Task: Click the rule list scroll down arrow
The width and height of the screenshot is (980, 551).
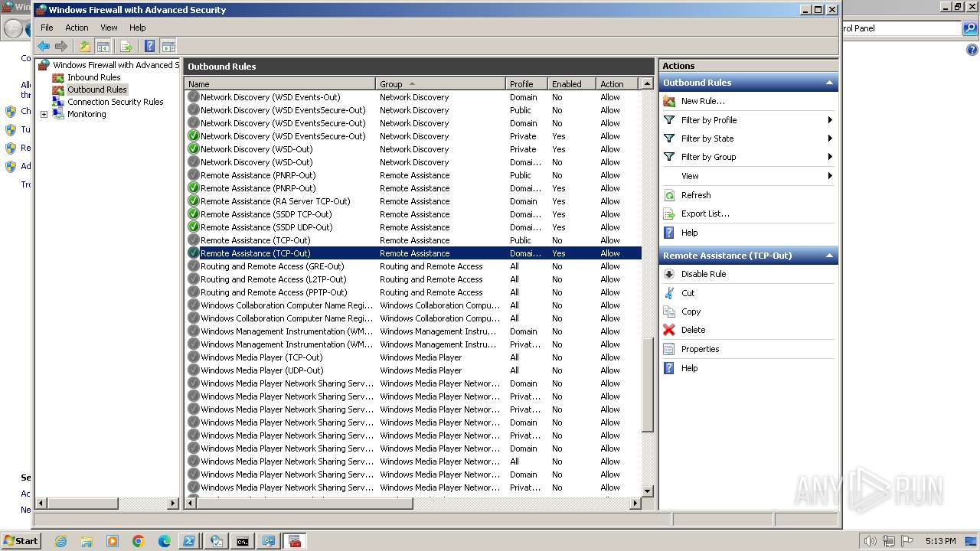Action: coord(648,491)
